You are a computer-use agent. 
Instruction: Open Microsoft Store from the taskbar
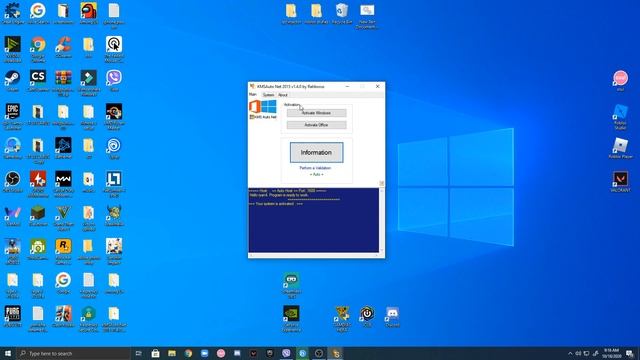click(156, 353)
